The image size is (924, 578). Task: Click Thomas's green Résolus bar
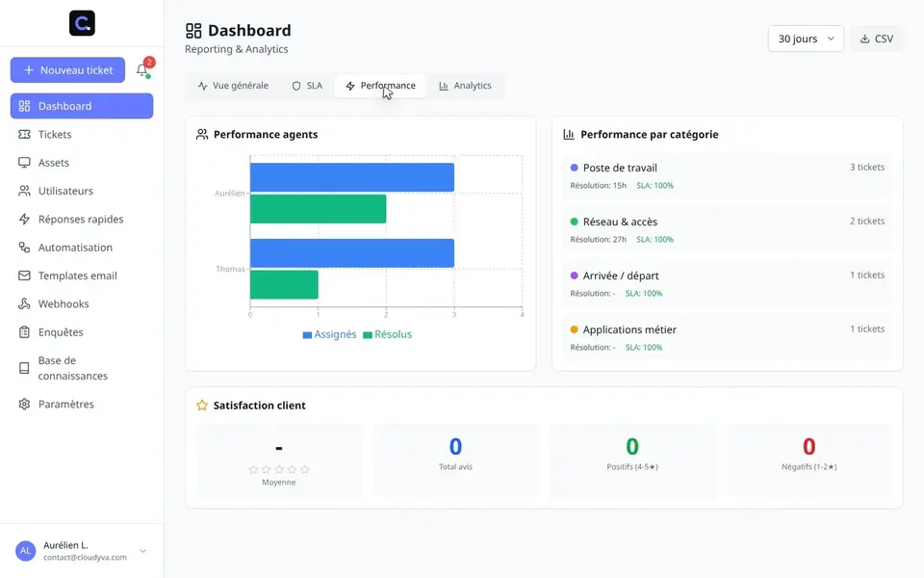tap(284, 284)
